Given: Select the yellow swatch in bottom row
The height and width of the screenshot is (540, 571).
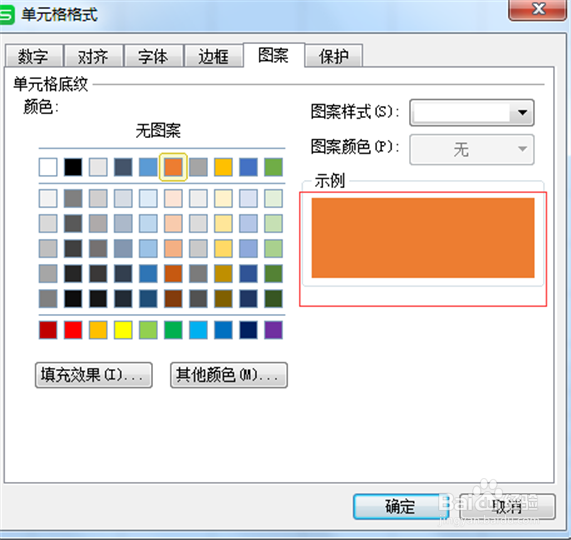Looking at the screenshot, I should [123, 330].
